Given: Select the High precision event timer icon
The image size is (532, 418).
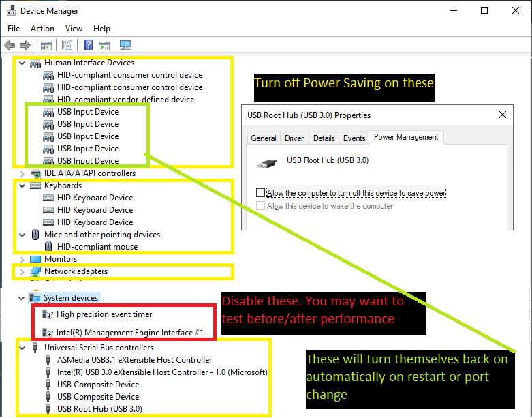Looking at the screenshot, I should click(48, 315).
